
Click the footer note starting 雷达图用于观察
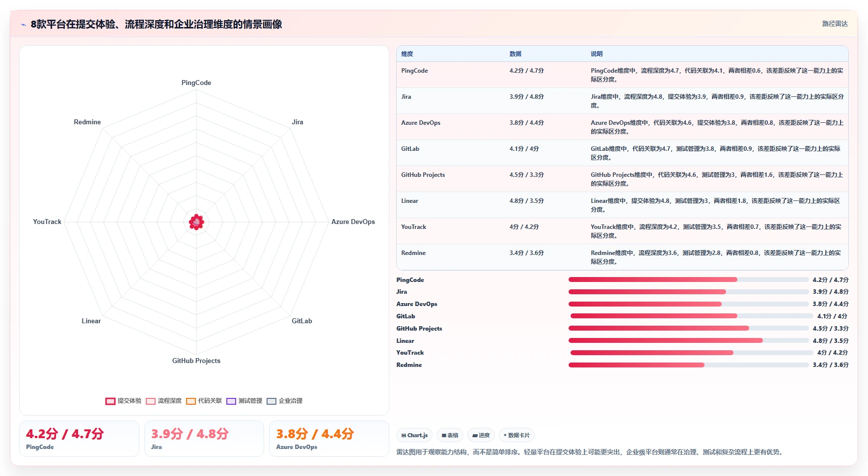(x=589, y=452)
